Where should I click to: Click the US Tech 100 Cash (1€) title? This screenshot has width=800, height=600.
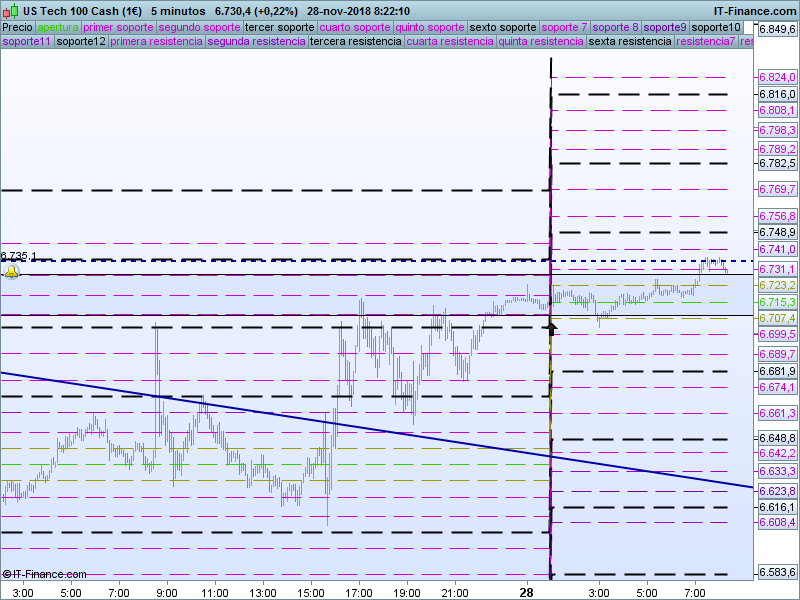(x=83, y=11)
